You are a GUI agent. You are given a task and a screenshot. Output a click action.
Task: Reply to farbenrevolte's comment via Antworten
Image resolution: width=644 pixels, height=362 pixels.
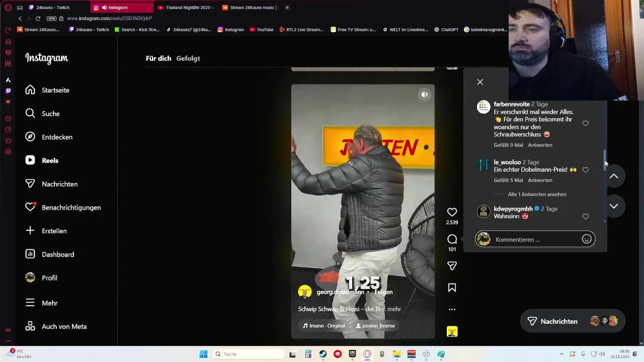(x=540, y=145)
